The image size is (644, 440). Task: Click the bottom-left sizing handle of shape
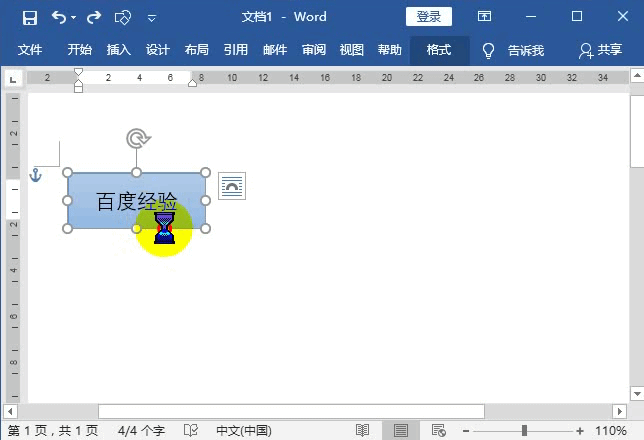click(67, 228)
